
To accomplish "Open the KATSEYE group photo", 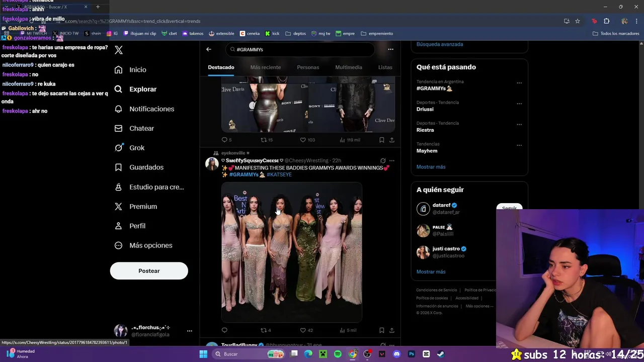I will point(292,252).
